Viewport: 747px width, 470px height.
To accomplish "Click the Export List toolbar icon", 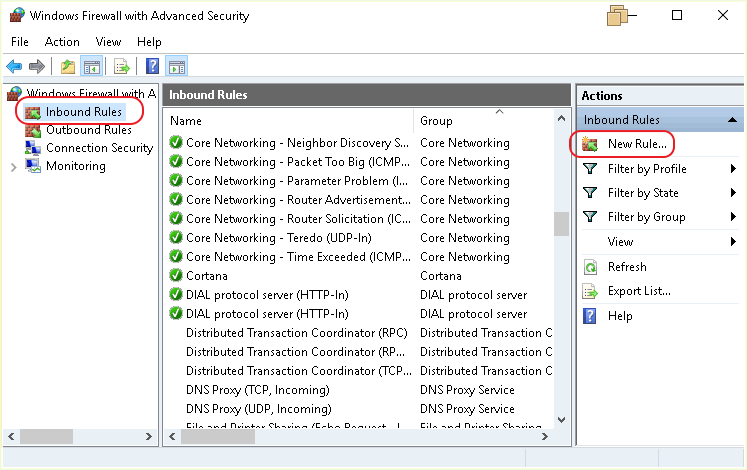I will tap(122, 67).
